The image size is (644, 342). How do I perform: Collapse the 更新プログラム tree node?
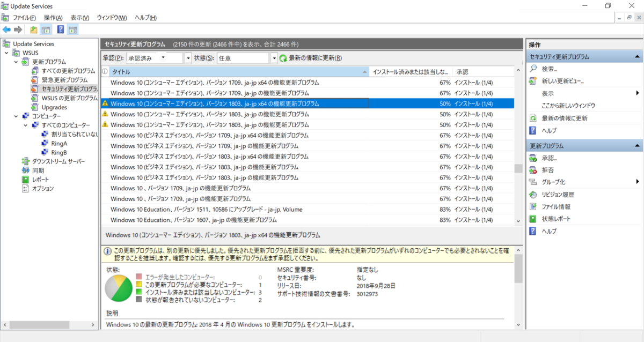[x=16, y=62]
